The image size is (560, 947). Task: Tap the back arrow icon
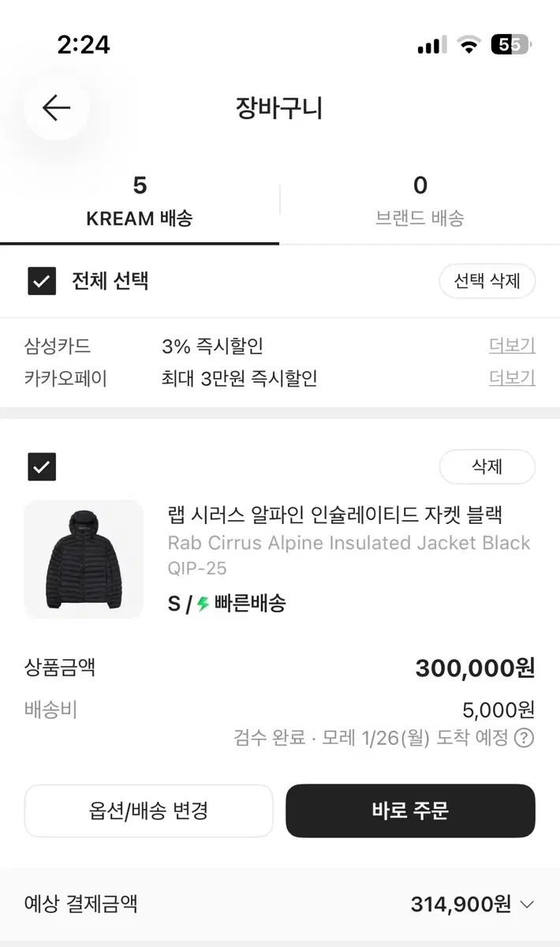(56, 107)
